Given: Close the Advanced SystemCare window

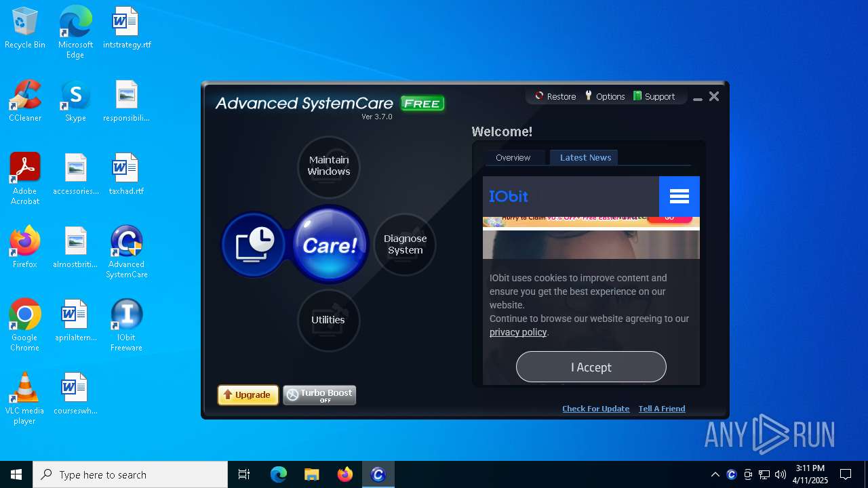Looking at the screenshot, I should click(x=714, y=97).
